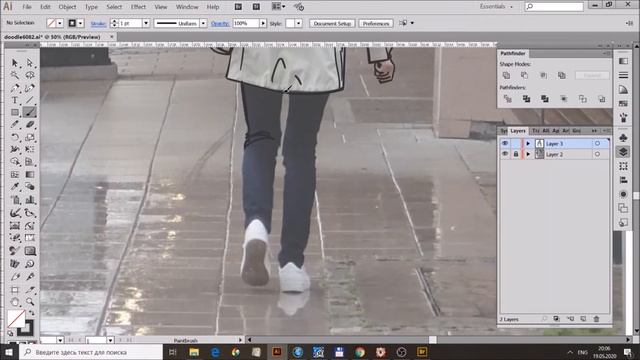The height and width of the screenshot is (360, 640).
Task: Switch to the Layers panel tab
Action: pyautogui.click(x=518, y=131)
